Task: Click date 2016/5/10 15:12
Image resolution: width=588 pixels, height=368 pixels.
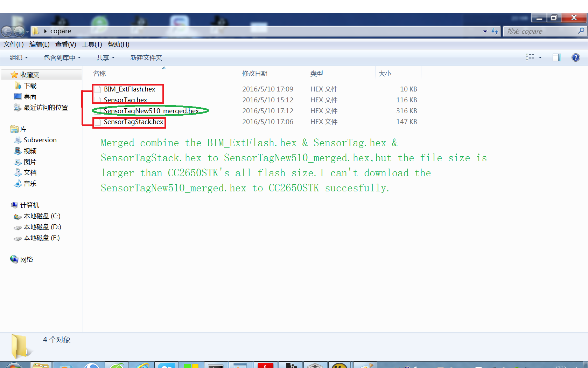Action: 268,100
